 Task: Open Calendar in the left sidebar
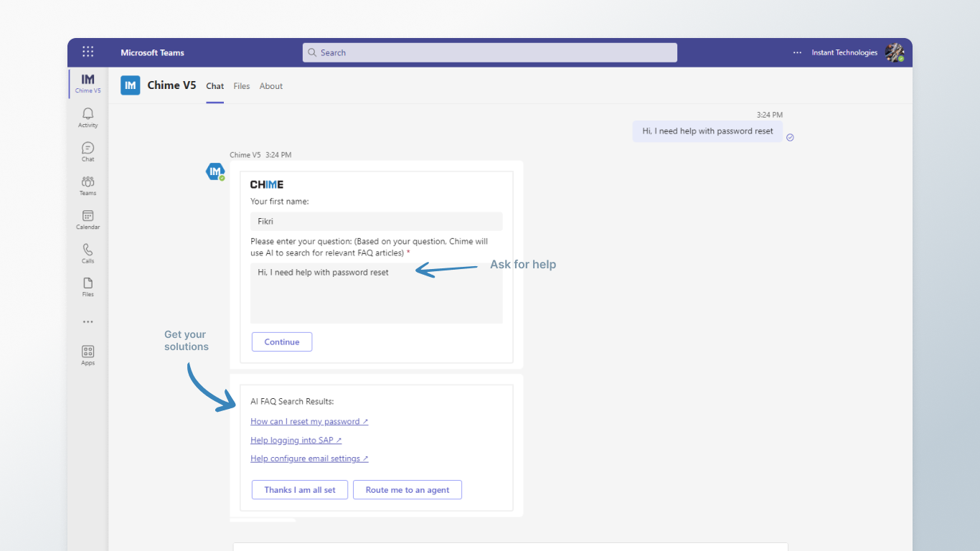click(x=88, y=220)
